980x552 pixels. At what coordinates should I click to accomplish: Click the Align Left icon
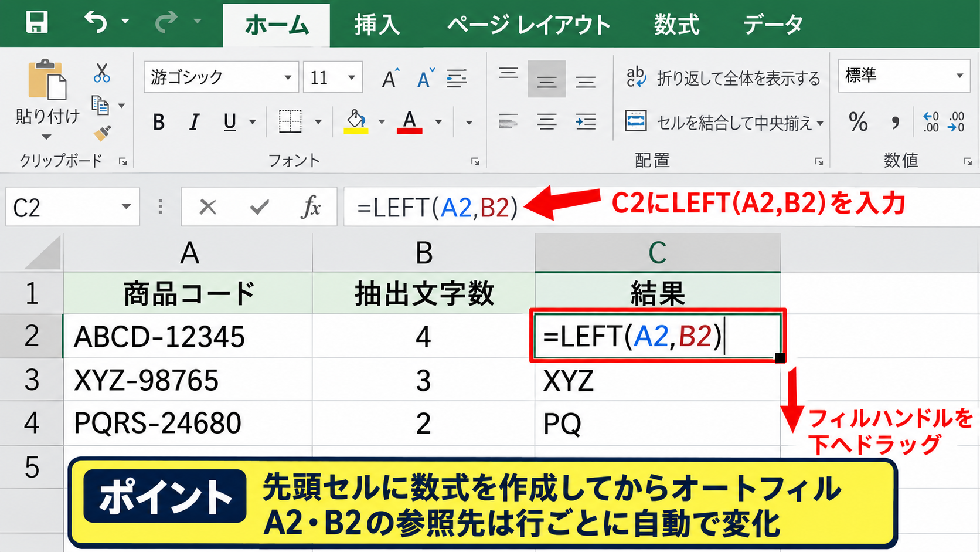click(x=508, y=121)
